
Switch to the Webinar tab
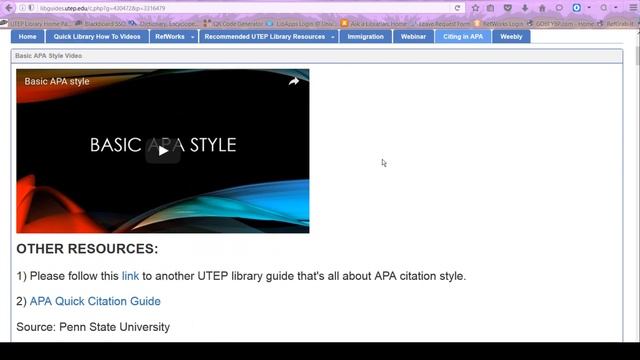pyautogui.click(x=413, y=37)
